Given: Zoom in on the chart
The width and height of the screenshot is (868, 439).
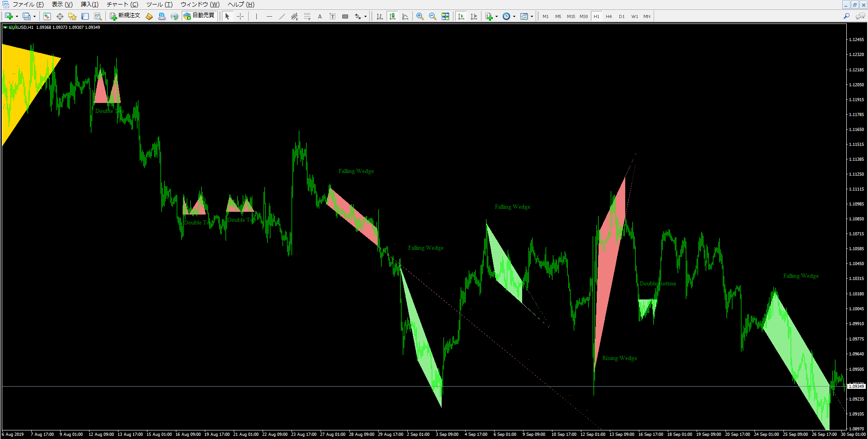Looking at the screenshot, I should coord(420,16).
